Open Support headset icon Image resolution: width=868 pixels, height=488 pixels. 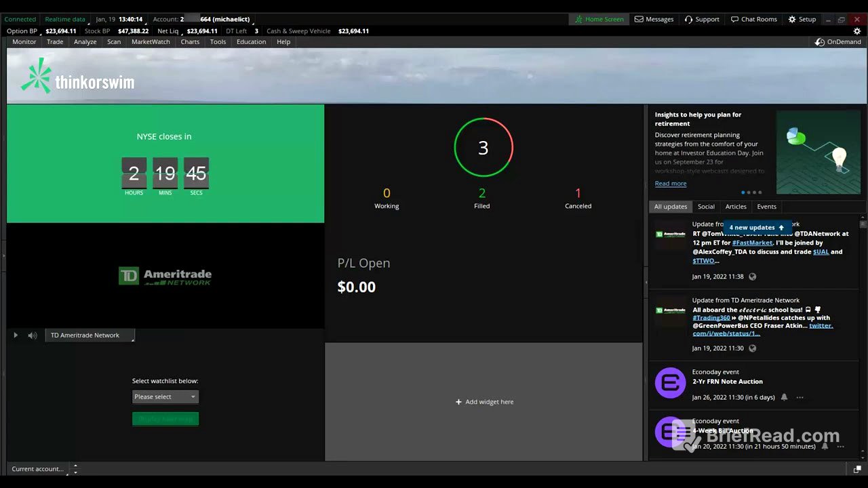[x=689, y=20]
